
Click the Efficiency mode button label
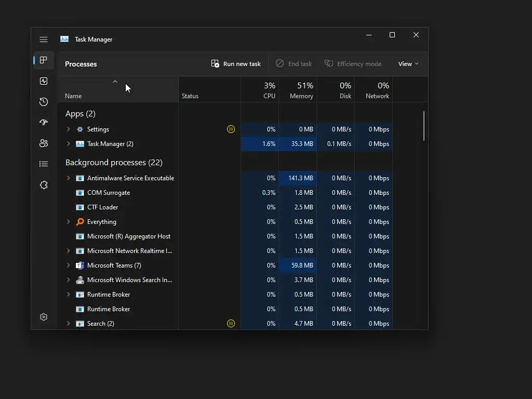(x=359, y=64)
